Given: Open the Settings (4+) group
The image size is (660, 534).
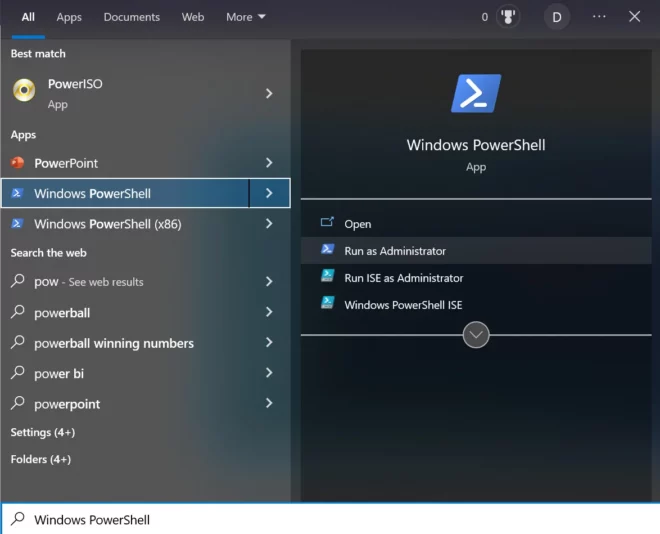Looking at the screenshot, I should (x=43, y=432).
